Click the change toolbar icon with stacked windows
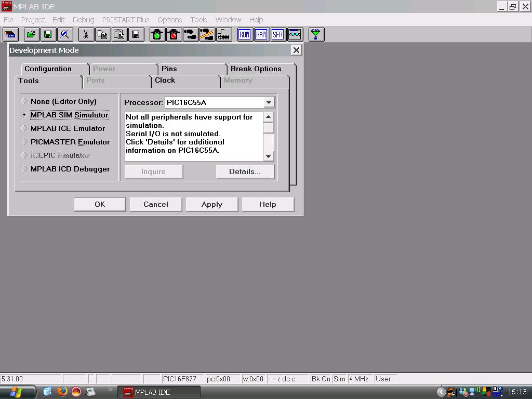 coord(10,35)
